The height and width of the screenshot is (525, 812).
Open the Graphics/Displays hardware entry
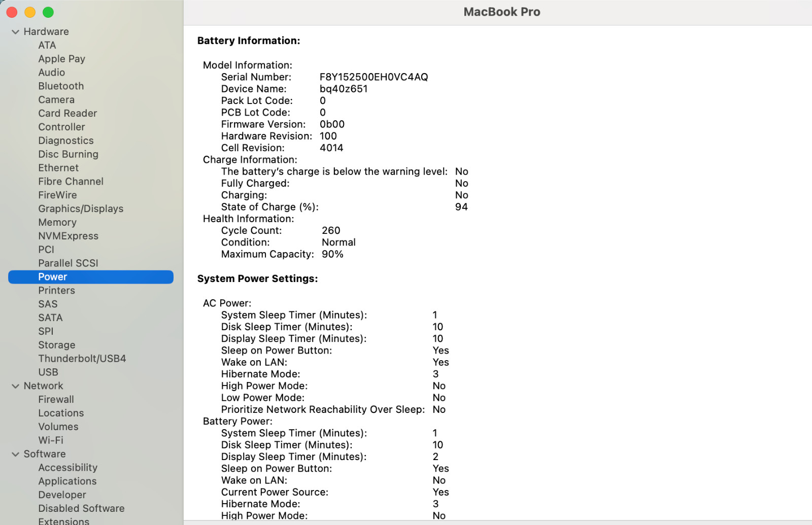(81, 208)
